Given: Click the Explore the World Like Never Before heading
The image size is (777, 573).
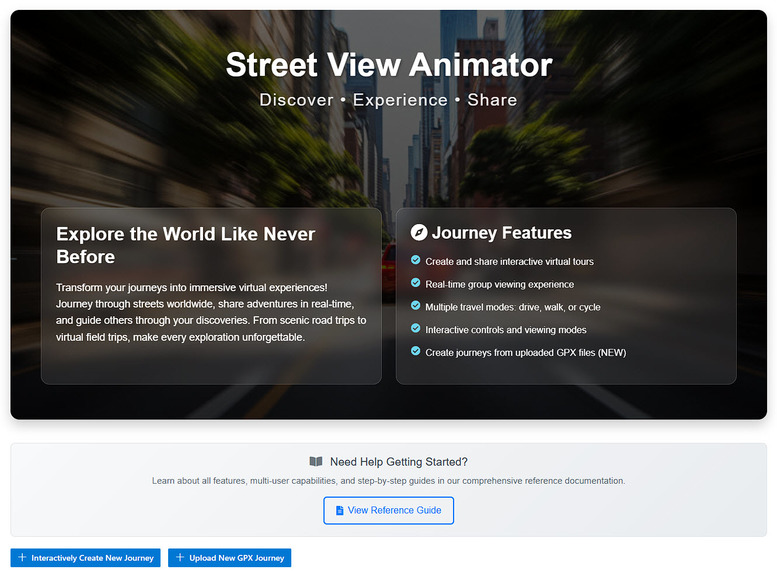Looking at the screenshot, I should [185, 245].
